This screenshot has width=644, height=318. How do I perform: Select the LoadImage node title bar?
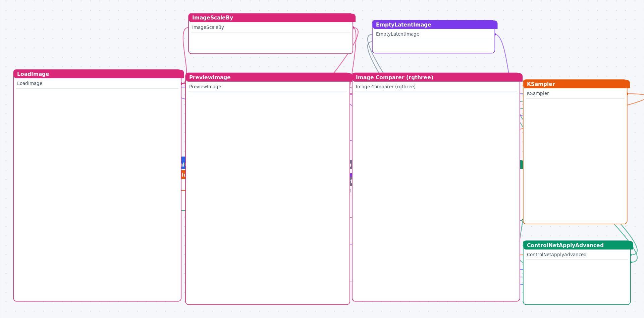(99, 74)
